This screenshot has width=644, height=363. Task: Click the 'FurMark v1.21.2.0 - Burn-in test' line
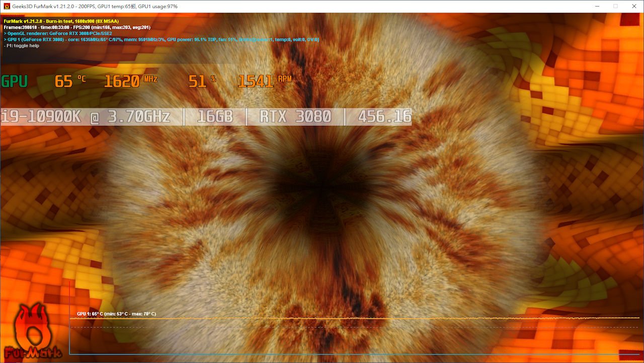[x=61, y=21]
